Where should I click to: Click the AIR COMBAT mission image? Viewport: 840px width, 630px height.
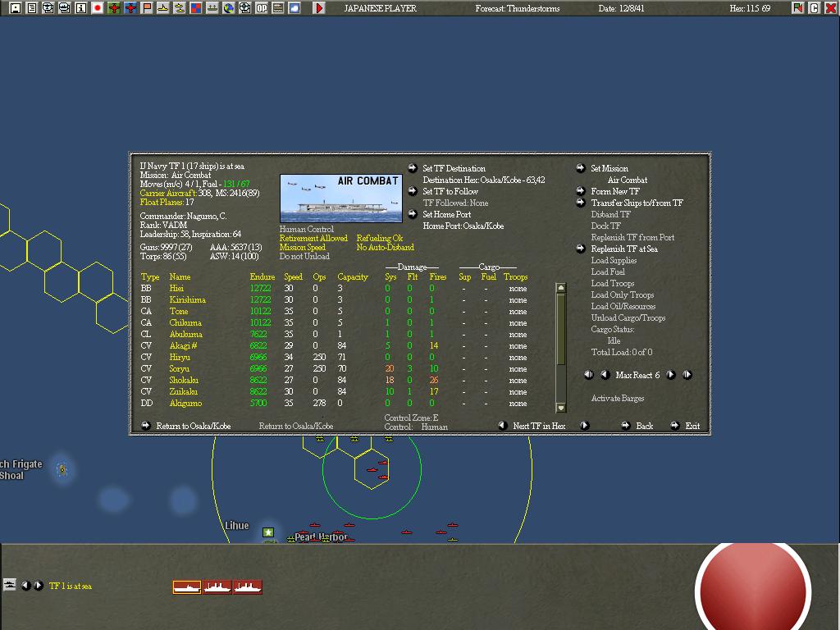tap(340, 199)
